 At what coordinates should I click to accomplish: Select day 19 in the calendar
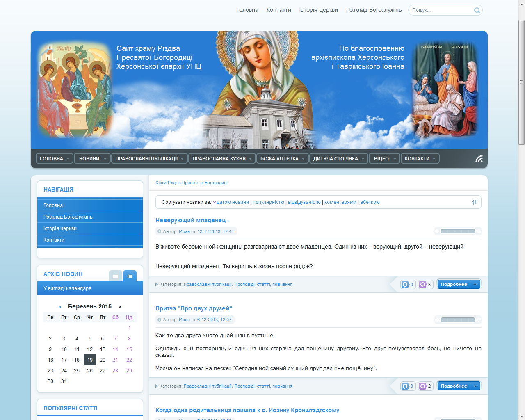click(90, 360)
